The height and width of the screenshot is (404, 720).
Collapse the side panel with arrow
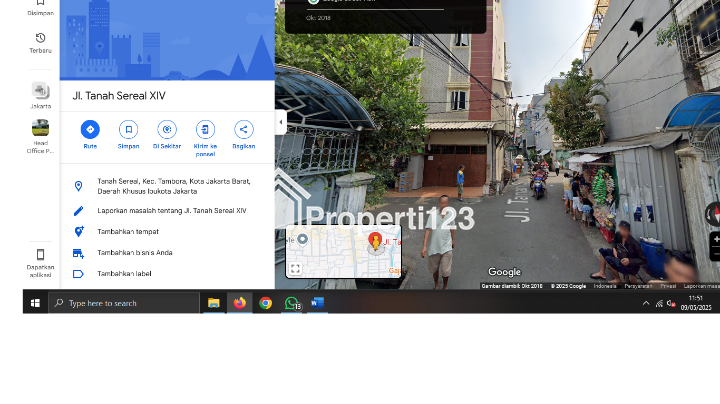[281, 122]
